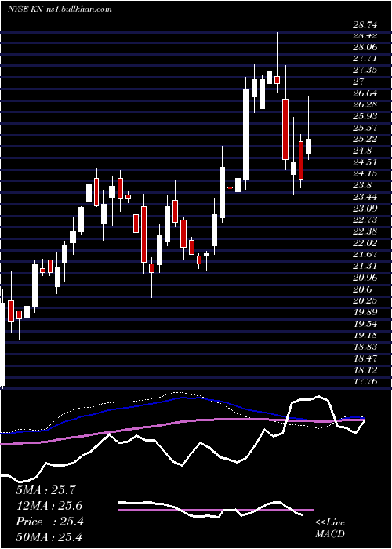Click the last white candle on the right
The width and height of the screenshot is (392, 549).
[308, 146]
